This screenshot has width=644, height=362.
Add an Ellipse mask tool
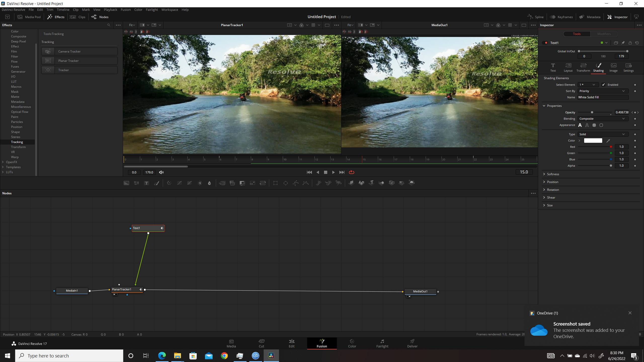tap(286, 183)
